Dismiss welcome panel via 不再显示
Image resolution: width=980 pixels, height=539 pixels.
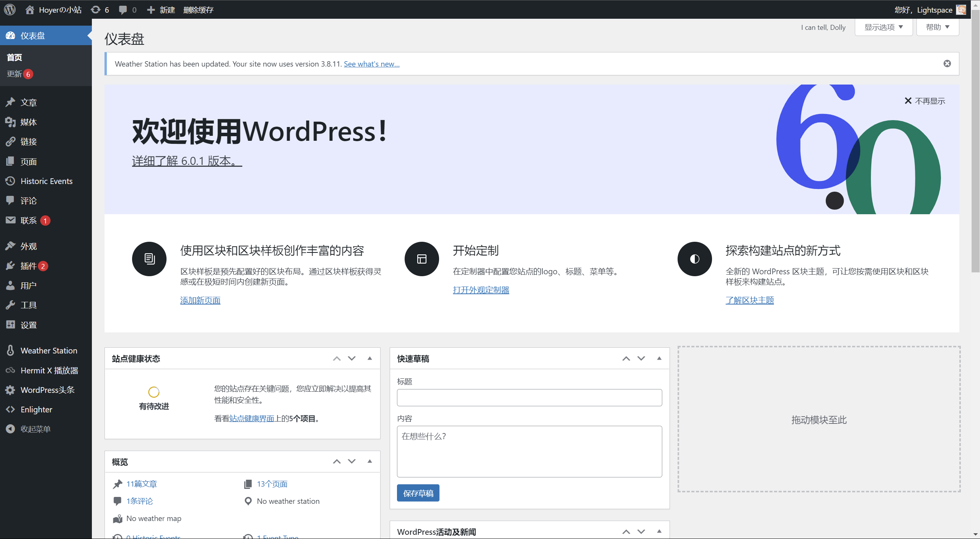924,101
